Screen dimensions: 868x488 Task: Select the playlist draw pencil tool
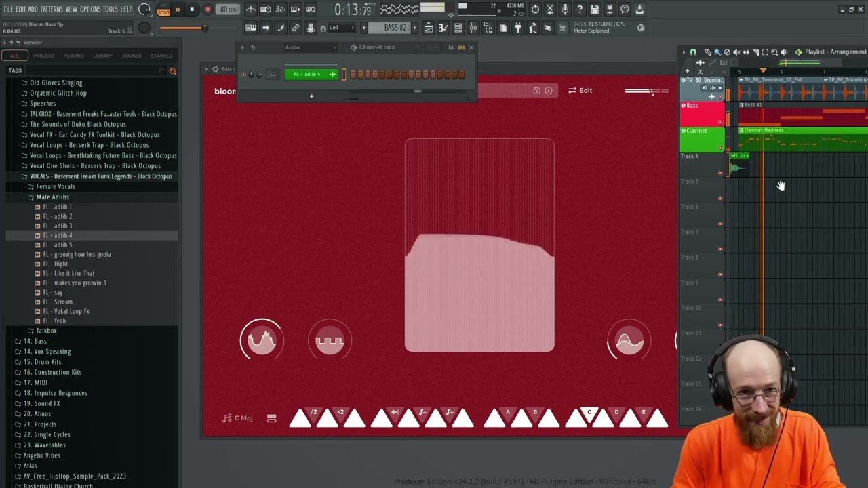pyautogui.click(x=708, y=52)
